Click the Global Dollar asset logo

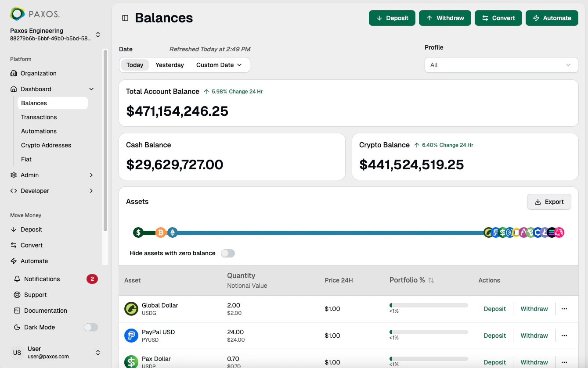tap(131, 309)
